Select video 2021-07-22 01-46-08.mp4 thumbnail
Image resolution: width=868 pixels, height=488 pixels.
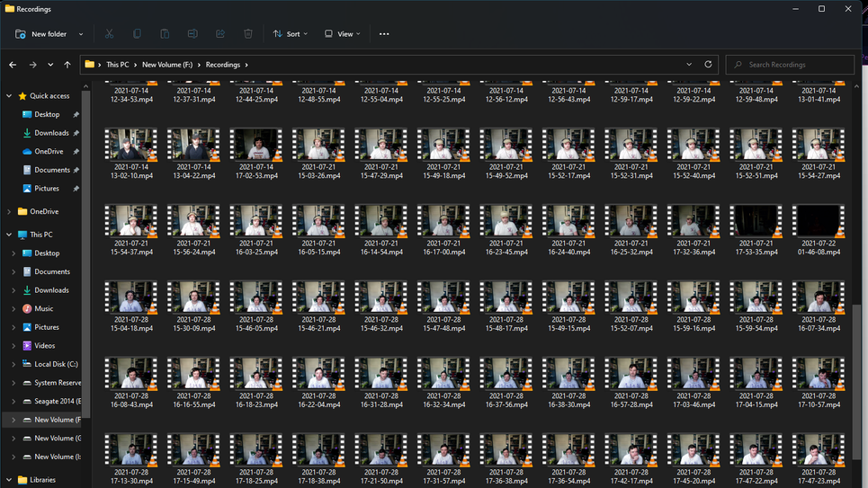[x=819, y=221]
